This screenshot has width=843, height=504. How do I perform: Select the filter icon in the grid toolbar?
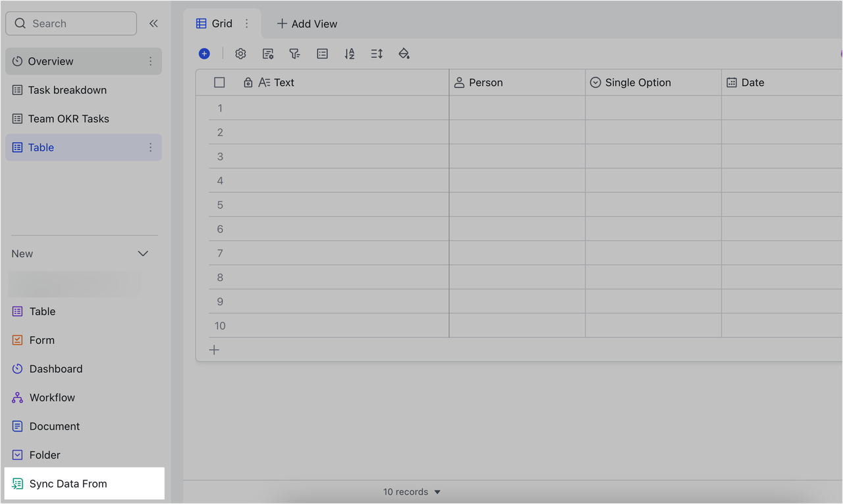pos(294,53)
